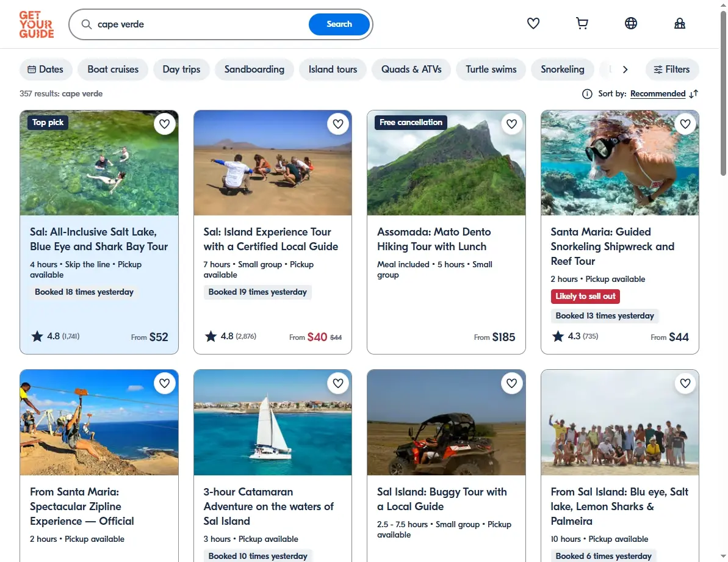
Task: Select the Day trips chip
Action: pos(181,70)
